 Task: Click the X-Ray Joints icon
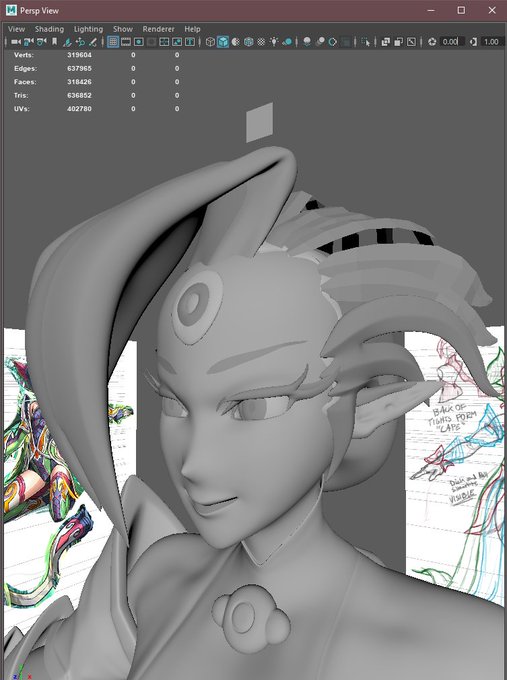(411, 42)
